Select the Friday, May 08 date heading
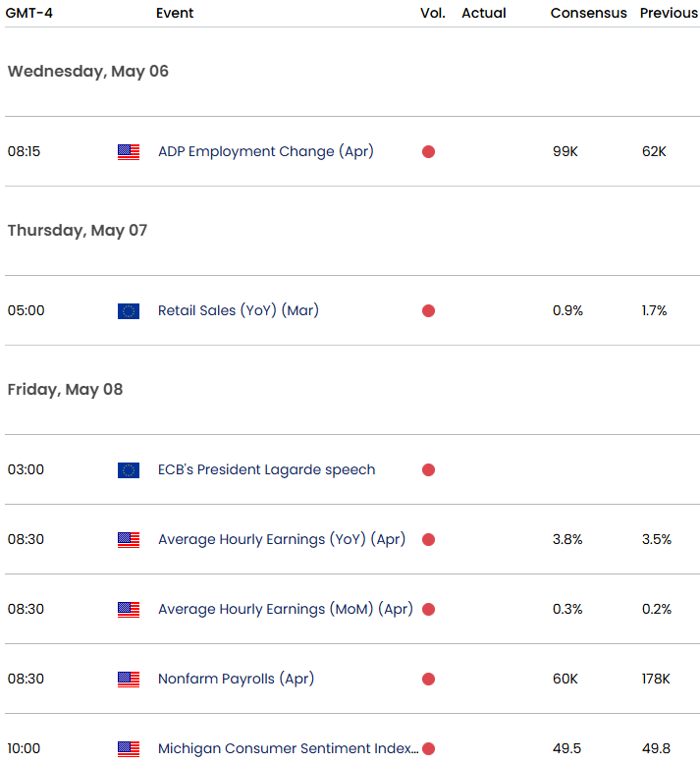 click(65, 389)
